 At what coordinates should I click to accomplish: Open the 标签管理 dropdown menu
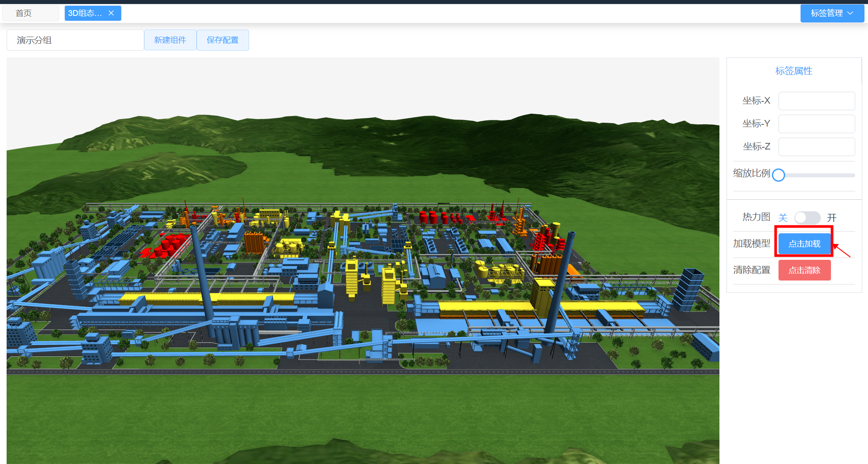pos(831,13)
